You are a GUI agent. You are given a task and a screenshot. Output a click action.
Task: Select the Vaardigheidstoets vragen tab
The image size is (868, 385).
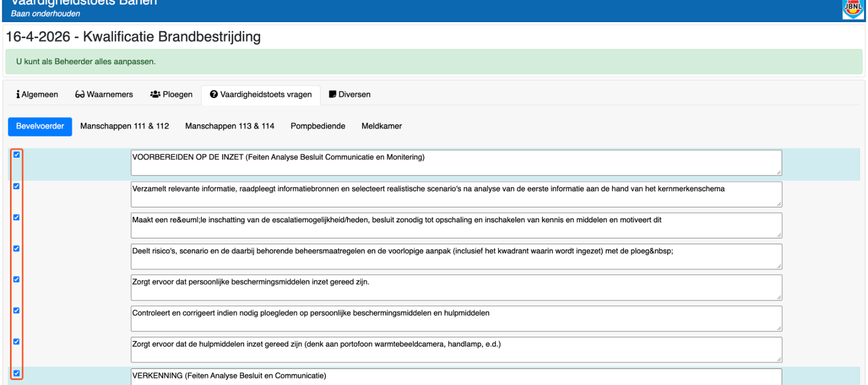click(261, 95)
